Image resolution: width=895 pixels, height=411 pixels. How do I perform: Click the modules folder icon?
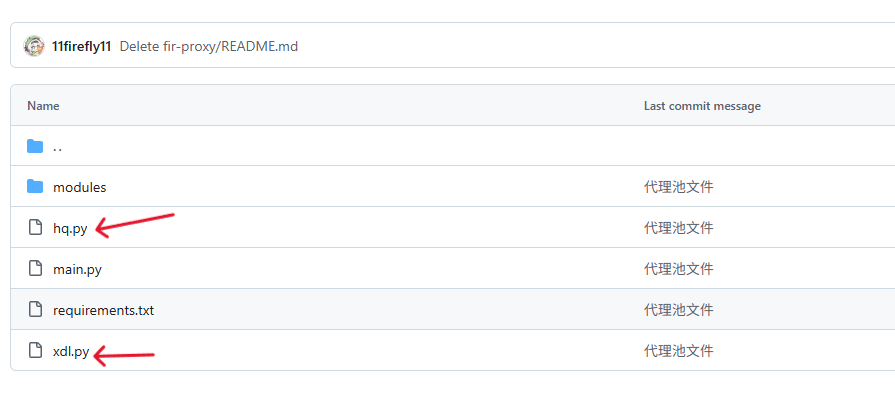point(35,187)
